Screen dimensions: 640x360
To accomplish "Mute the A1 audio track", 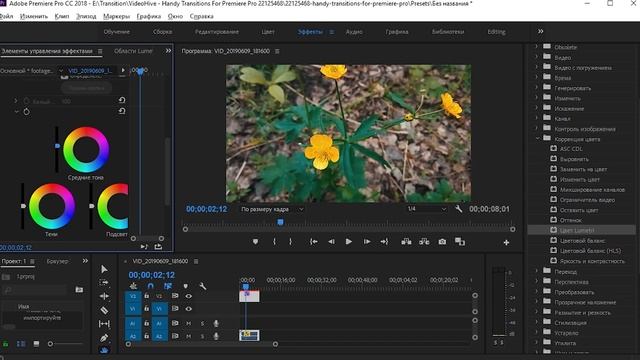I will 189,323.
